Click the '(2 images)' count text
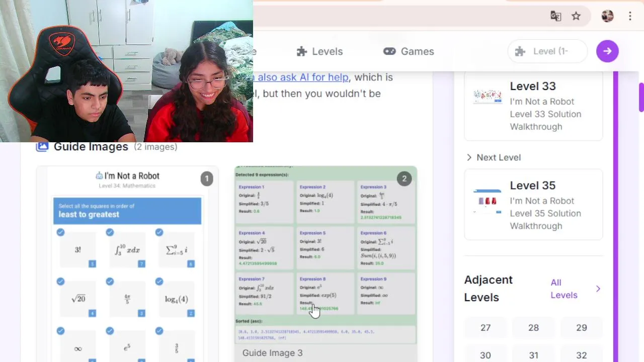 click(x=155, y=147)
